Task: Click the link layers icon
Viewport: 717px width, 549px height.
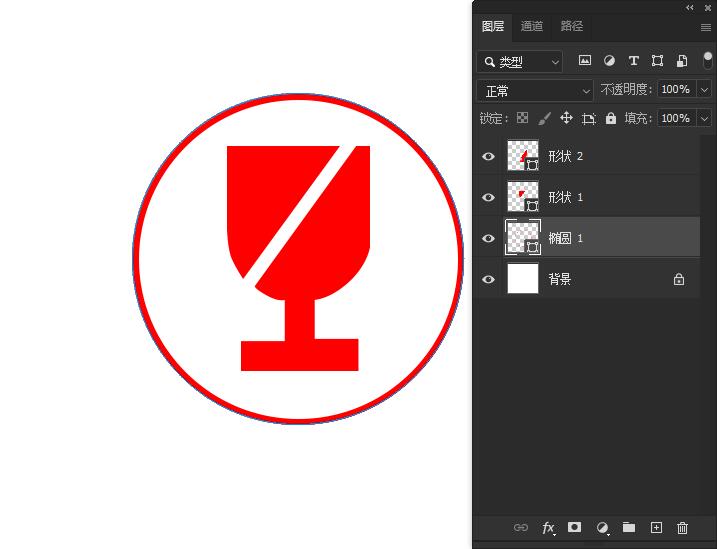Action: (x=520, y=528)
